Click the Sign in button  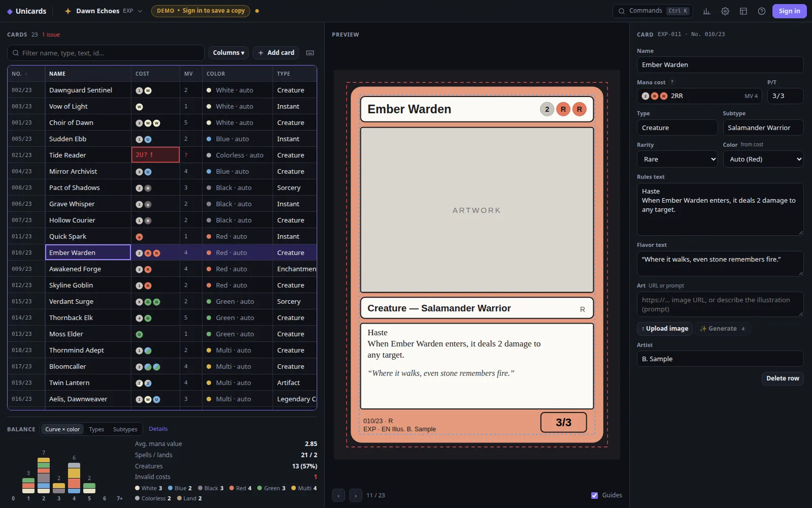point(789,11)
